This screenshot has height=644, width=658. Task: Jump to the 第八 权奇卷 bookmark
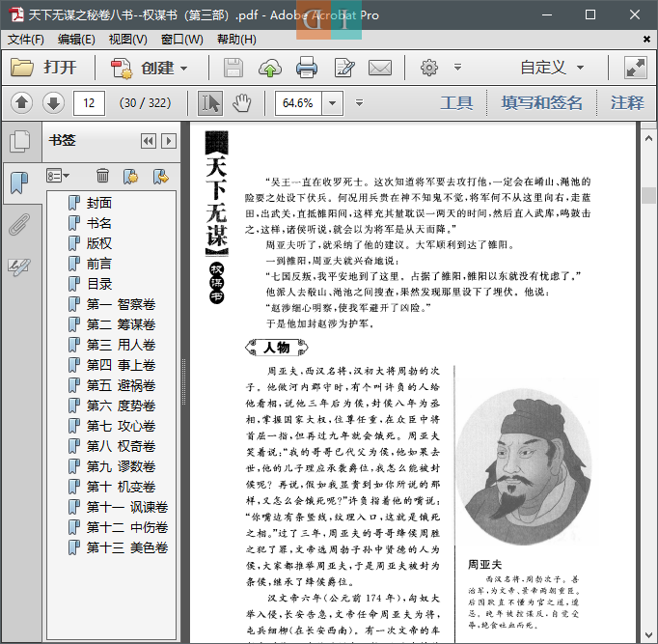click(x=121, y=446)
